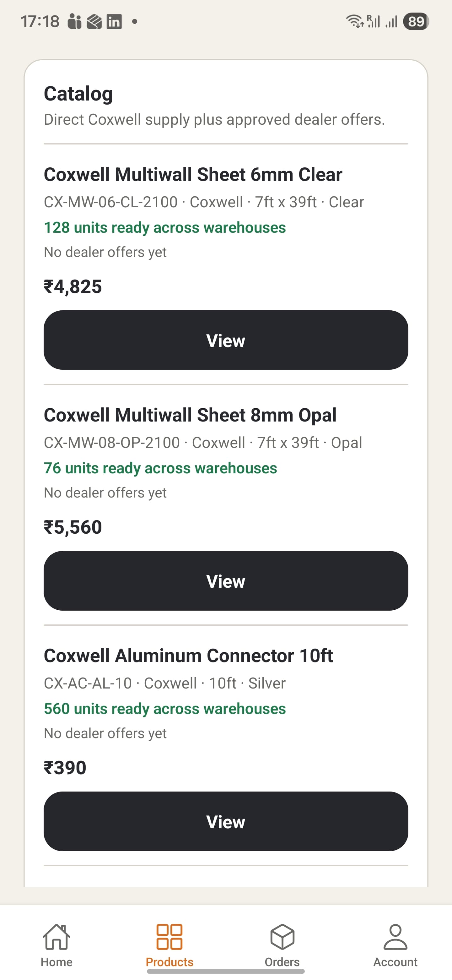The height and width of the screenshot is (980, 452).
Task: View the Coxwell Multiwall Sheet 8mm Opal product
Action: [226, 581]
